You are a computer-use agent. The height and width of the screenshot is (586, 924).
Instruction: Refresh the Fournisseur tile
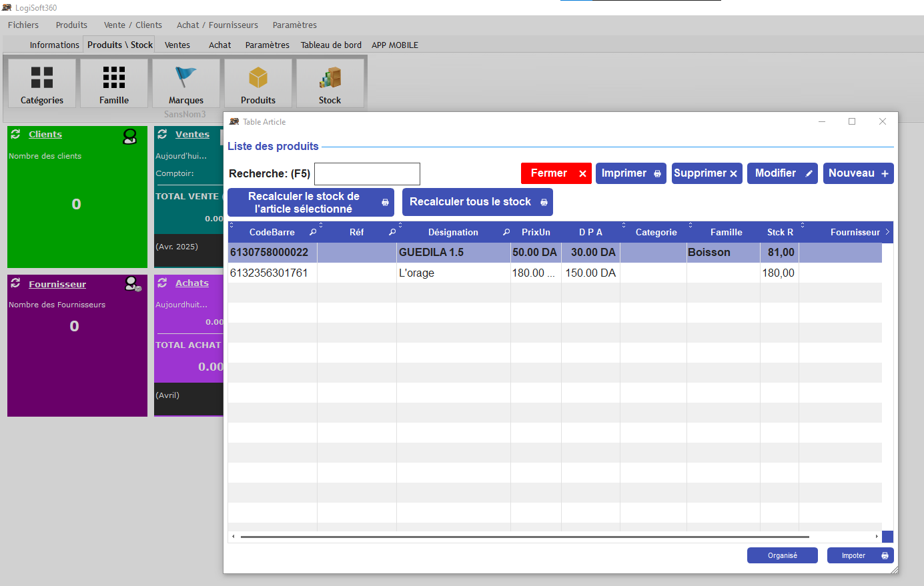15,283
